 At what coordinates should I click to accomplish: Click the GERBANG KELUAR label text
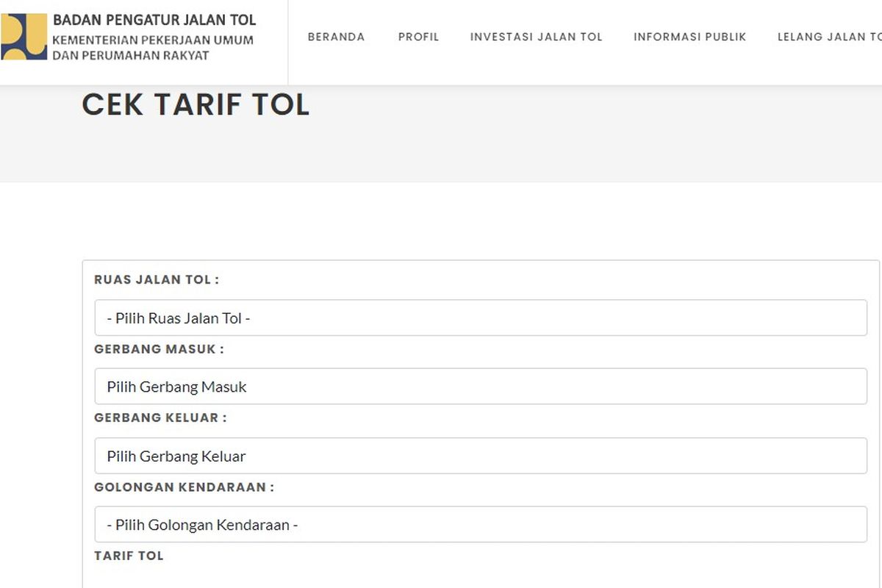(x=158, y=417)
